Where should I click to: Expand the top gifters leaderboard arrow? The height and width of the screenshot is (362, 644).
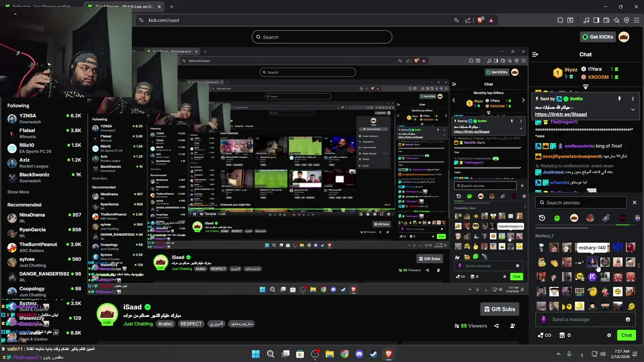tap(586, 87)
